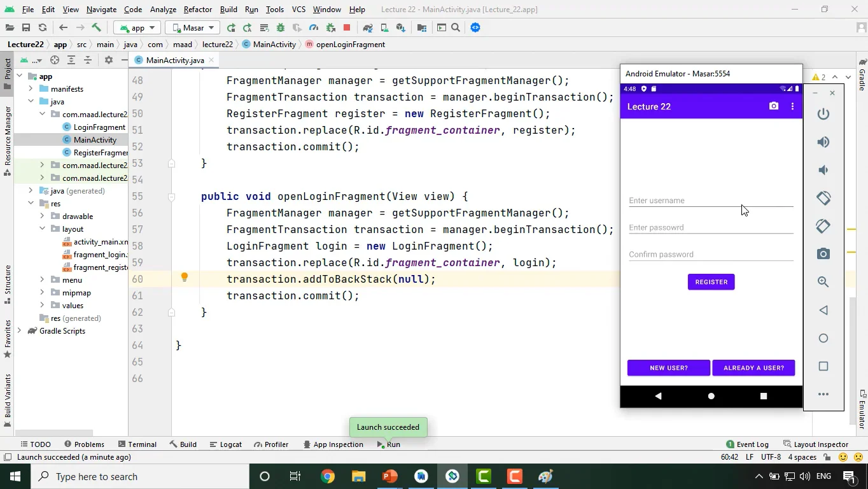Click the intention lightbulb on line 60
The image size is (868, 489).
tap(185, 278)
